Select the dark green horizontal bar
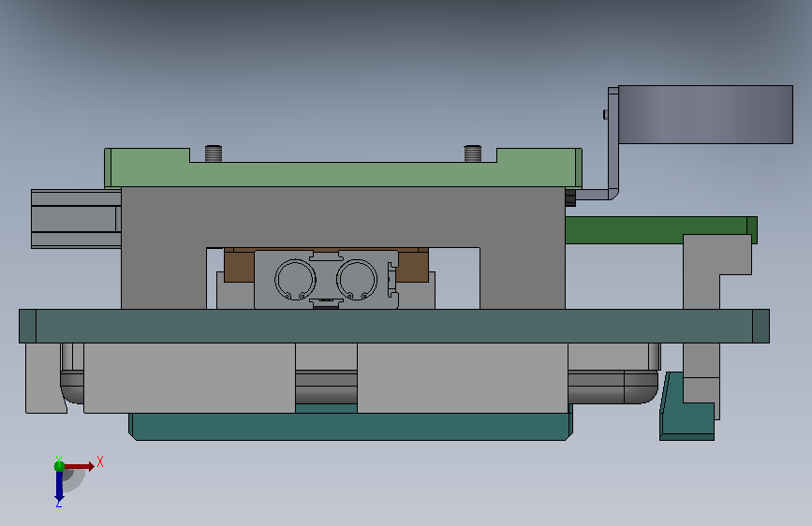Image resolution: width=812 pixels, height=526 pixels. (661, 230)
